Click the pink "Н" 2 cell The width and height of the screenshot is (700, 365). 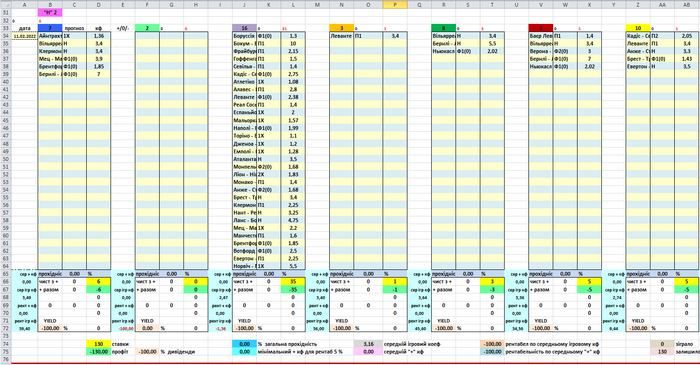(50, 12)
